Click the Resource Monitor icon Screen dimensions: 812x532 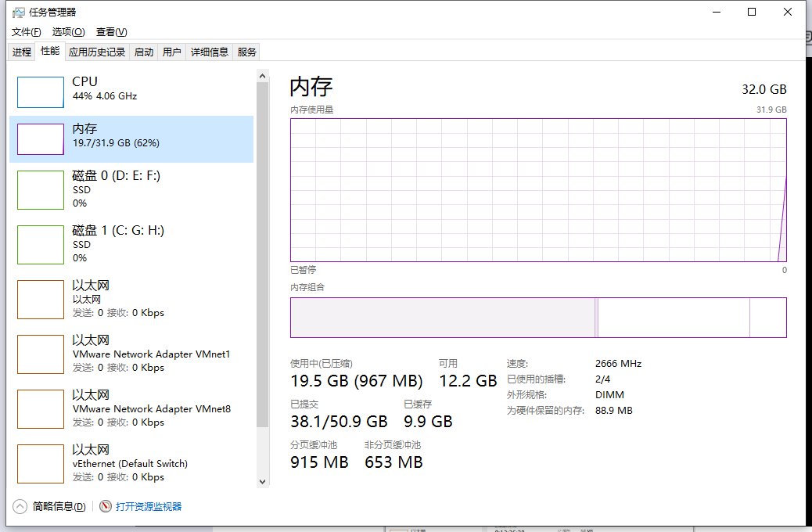point(106,507)
